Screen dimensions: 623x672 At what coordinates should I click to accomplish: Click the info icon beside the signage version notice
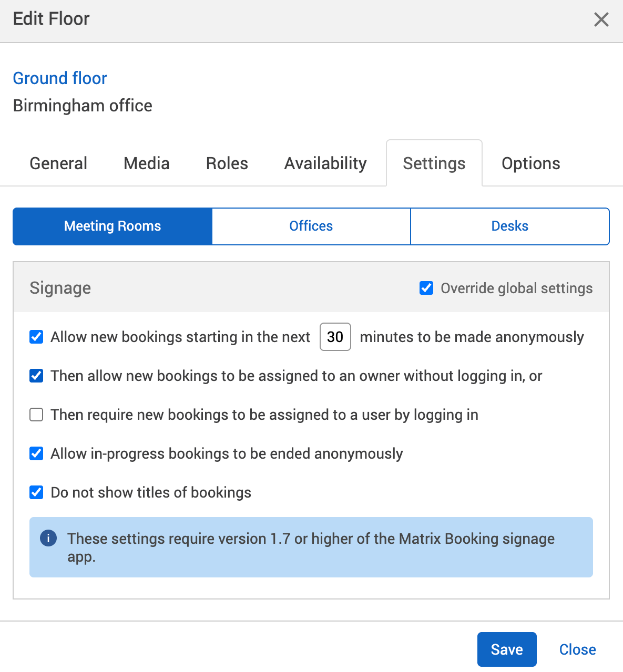48,539
